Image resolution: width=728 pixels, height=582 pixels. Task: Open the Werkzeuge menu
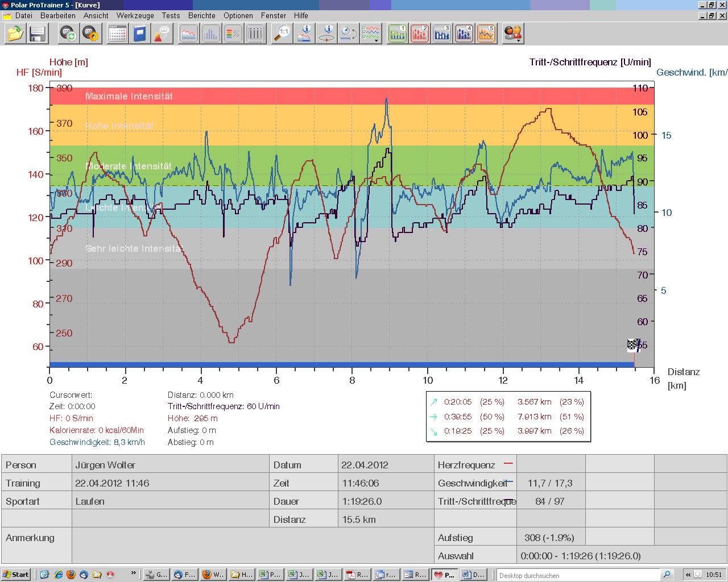(x=135, y=15)
